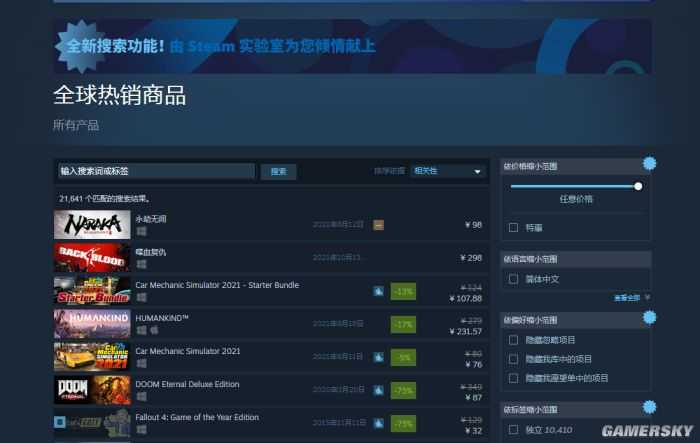Check the 简体中文 language filter
The height and width of the screenshot is (443, 700).
click(x=513, y=279)
